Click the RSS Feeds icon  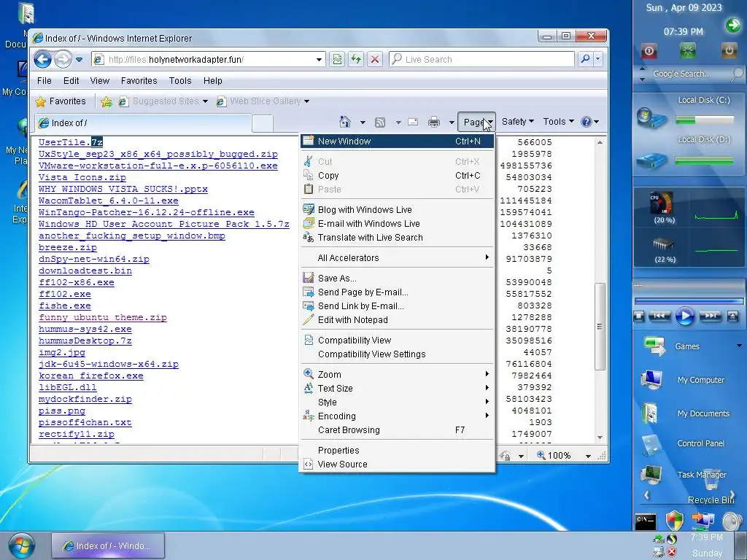[379, 122]
